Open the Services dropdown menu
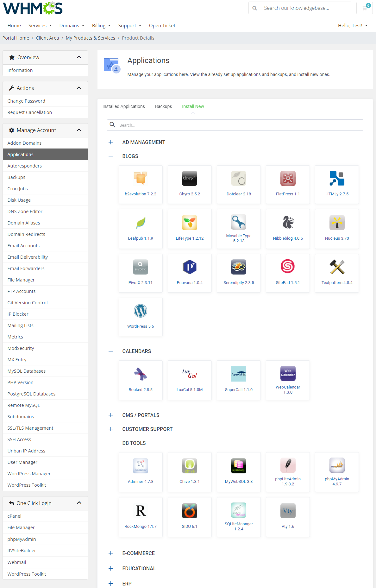376x588 pixels. [x=40, y=26]
